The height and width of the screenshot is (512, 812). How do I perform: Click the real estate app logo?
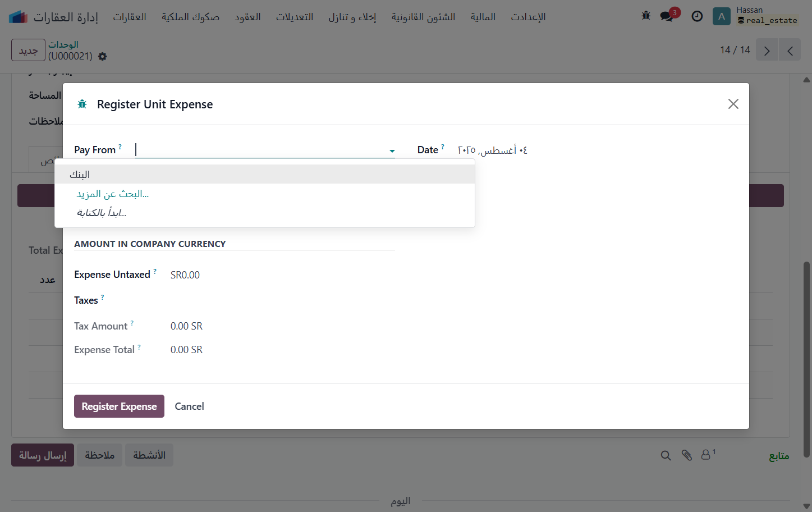(18, 17)
